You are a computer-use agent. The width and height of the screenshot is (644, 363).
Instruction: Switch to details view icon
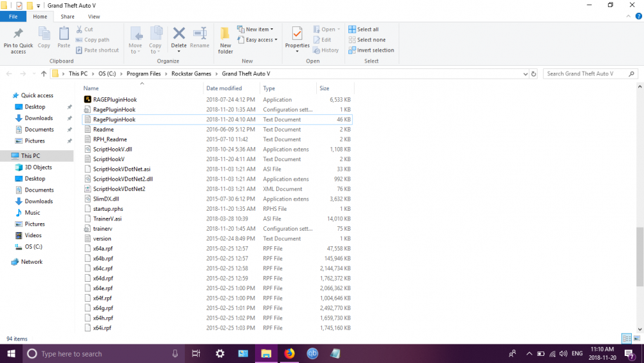pyautogui.click(x=627, y=338)
